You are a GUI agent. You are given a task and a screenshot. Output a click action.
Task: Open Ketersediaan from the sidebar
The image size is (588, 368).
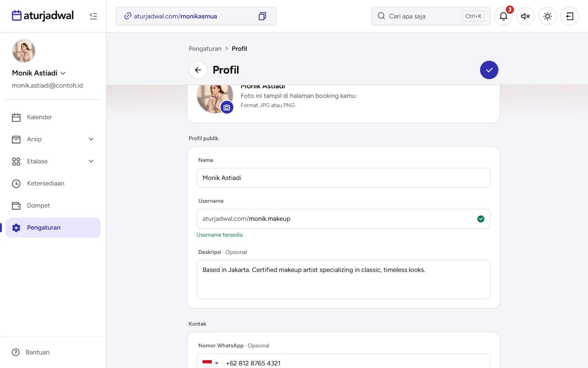pyautogui.click(x=53, y=183)
